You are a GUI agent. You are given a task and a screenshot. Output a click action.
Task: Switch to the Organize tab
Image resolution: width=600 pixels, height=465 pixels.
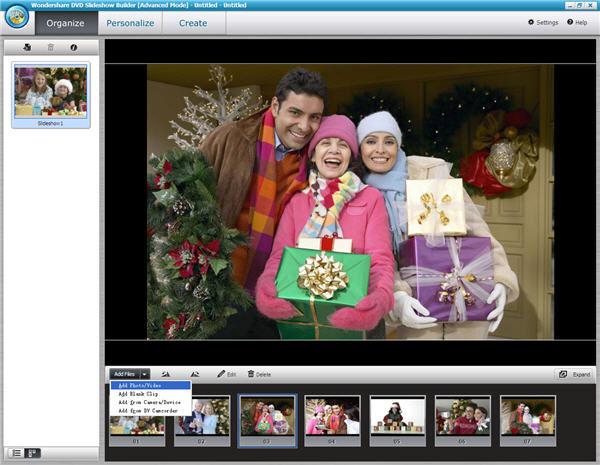point(66,23)
